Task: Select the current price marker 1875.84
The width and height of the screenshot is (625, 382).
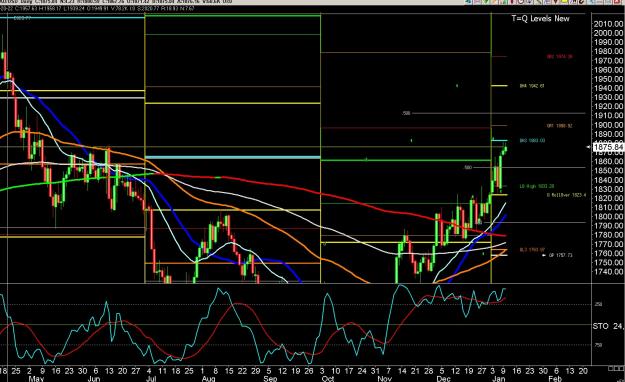Action: pyautogui.click(x=608, y=148)
